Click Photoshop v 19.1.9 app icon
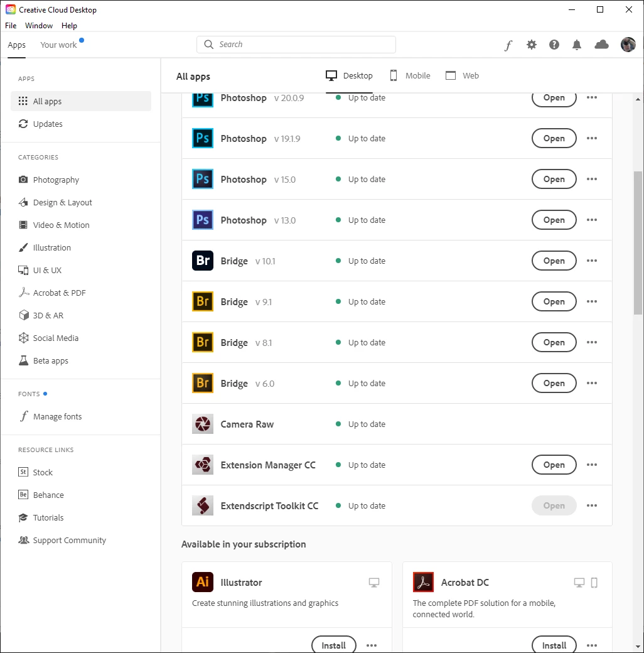 tap(203, 138)
